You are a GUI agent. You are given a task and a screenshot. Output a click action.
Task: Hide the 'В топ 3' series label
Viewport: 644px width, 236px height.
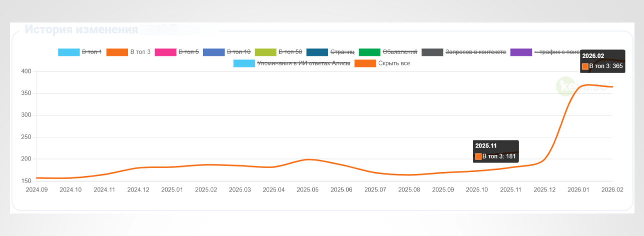pos(141,52)
